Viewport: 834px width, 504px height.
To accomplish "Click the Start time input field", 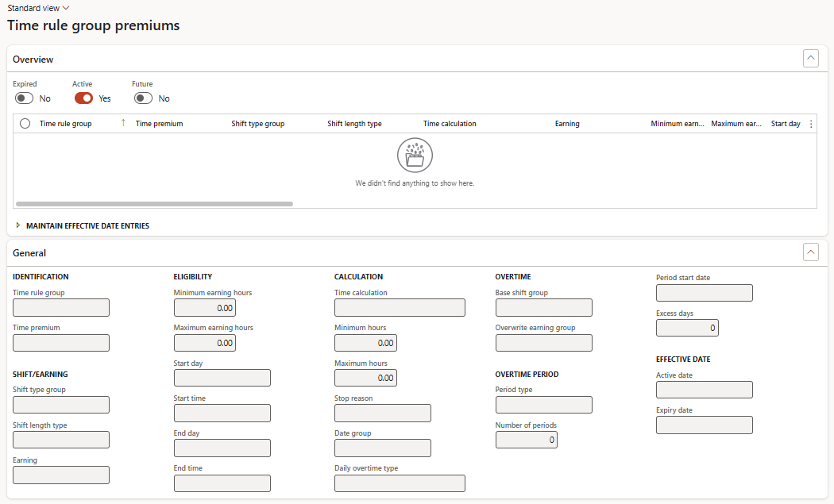I will click(222, 413).
